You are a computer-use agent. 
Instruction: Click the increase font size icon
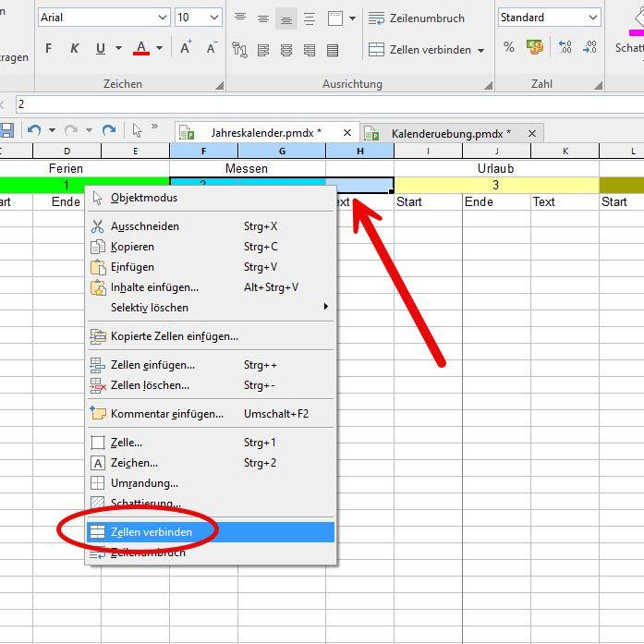[x=186, y=48]
